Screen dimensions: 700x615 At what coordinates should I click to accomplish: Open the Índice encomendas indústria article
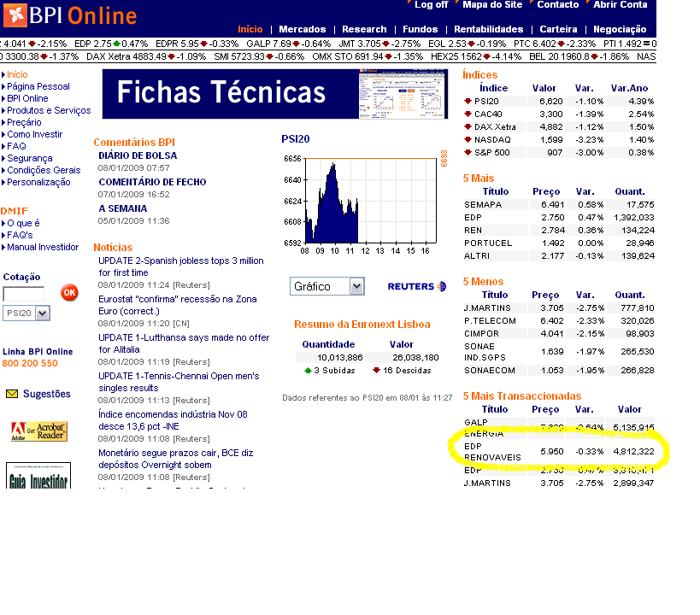[x=173, y=420]
